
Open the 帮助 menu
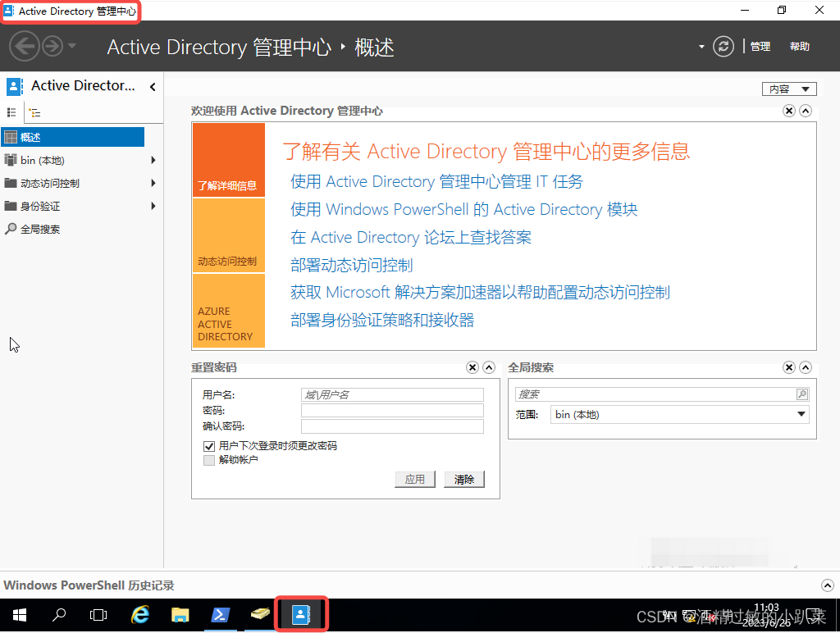coord(800,47)
